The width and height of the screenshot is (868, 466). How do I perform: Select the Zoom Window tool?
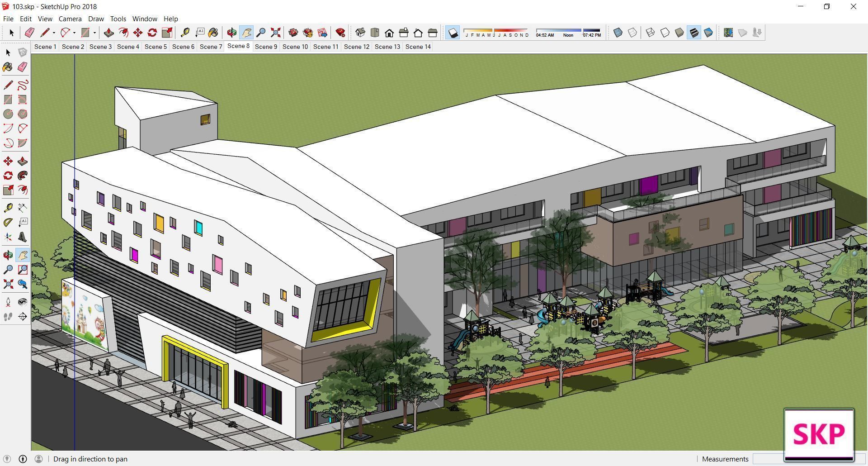(22, 270)
